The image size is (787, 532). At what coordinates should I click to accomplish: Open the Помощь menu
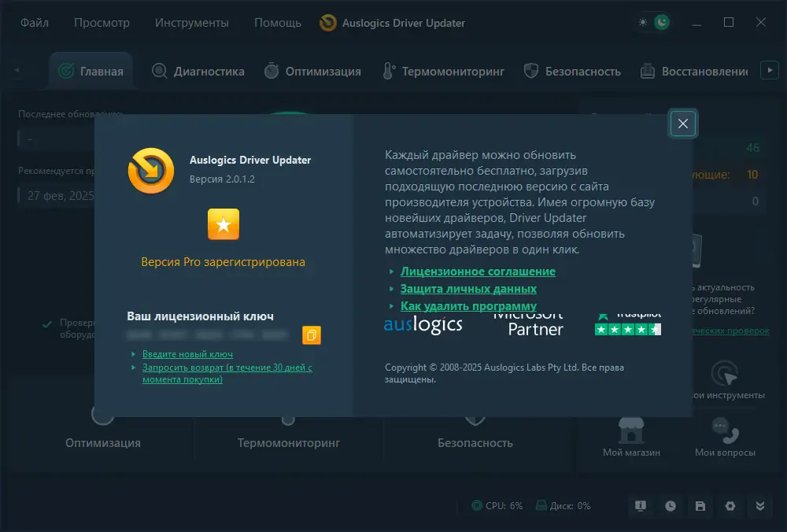click(278, 23)
